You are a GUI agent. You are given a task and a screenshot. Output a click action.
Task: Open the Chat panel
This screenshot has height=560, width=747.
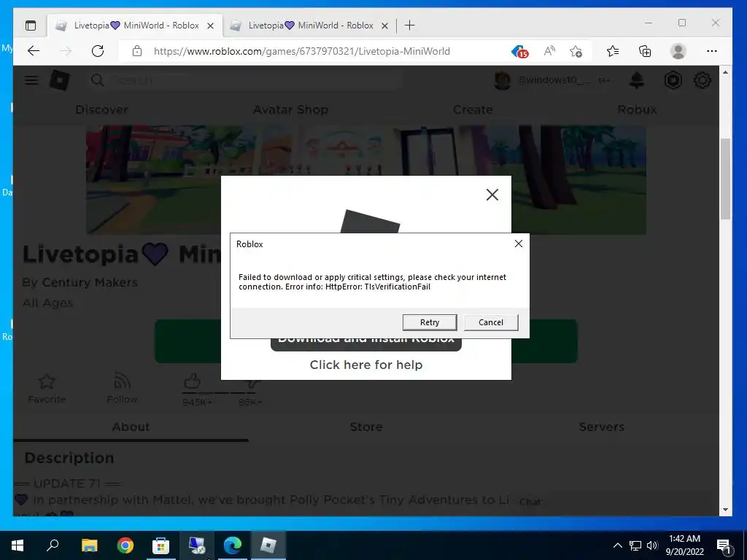pyautogui.click(x=530, y=502)
